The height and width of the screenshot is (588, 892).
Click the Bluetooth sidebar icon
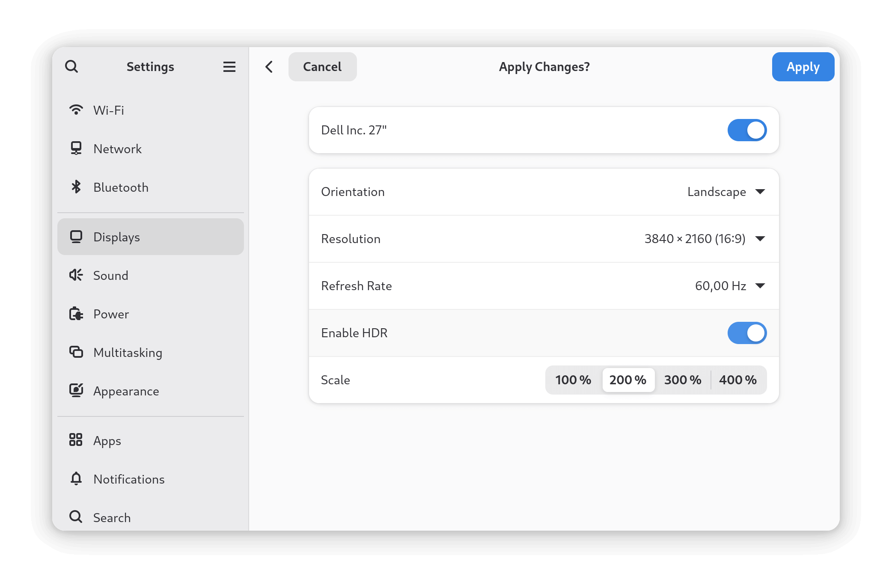point(76,187)
